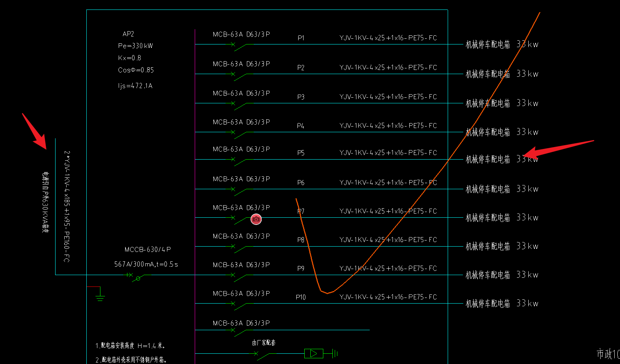Select note 2 about 配电箱外壳采用不锈钢户外箱
The width and height of the screenshot is (620, 364).
(131, 359)
